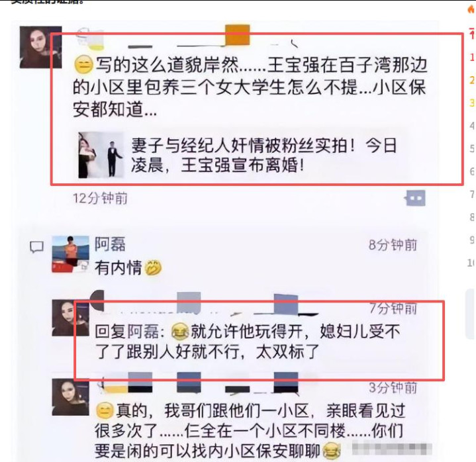Tap 阿磊's profile picture
The image size is (476, 462).
[70, 254]
